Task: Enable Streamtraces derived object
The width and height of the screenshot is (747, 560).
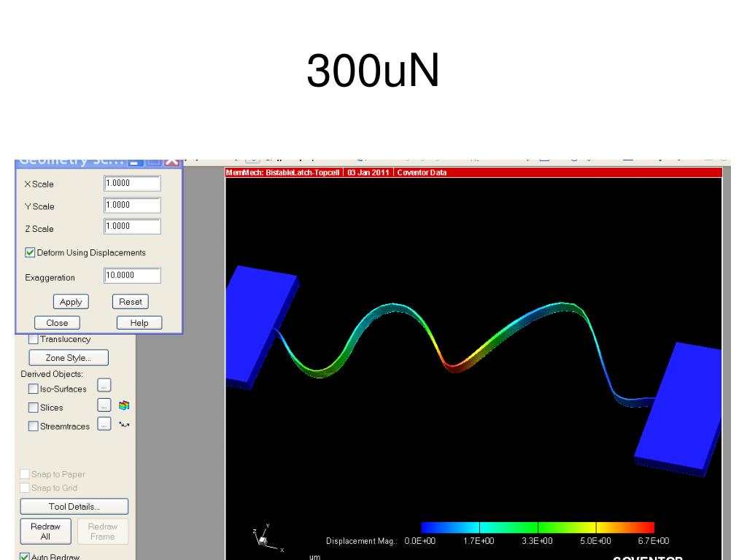Action: [34, 426]
